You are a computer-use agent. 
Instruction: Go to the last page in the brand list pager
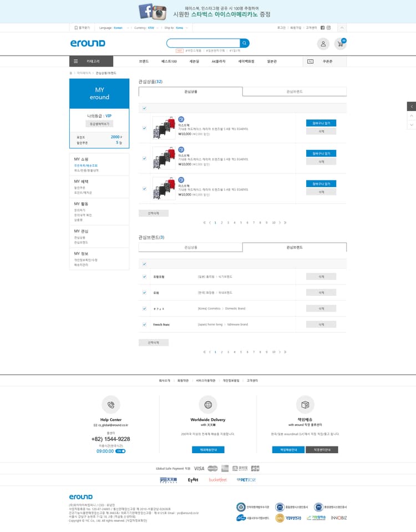click(x=285, y=352)
